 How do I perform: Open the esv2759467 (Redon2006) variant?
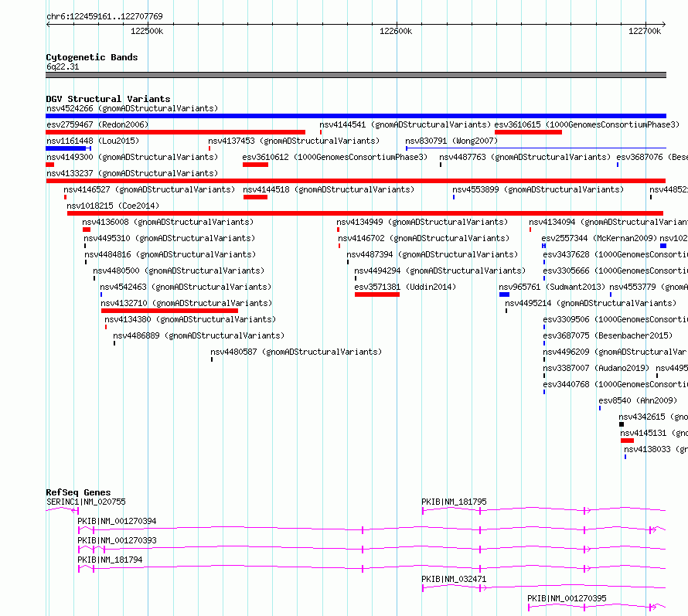coord(97,124)
